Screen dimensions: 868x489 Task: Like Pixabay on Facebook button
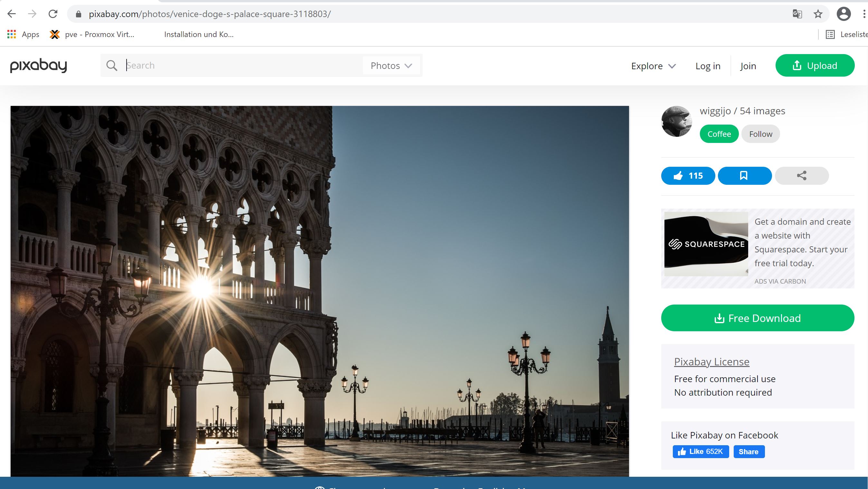coord(701,452)
